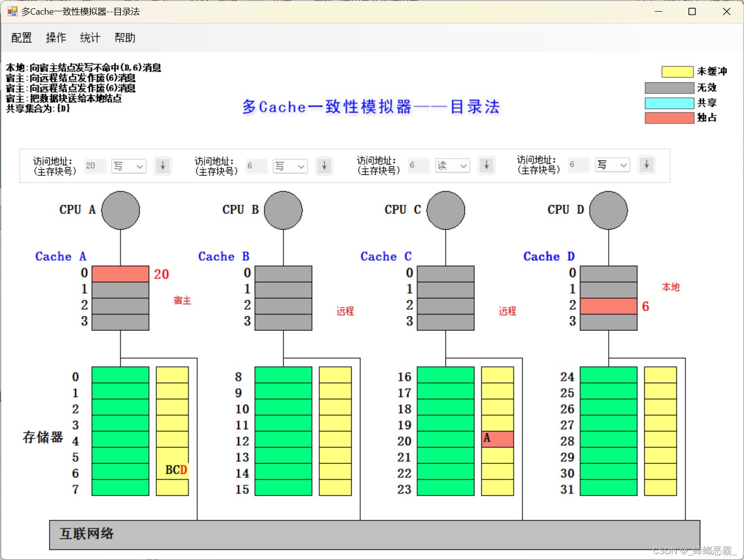This screenshot has height=560, width=744.
Task: Click the 共享集合为:{D} message line
Action: point(38,109)
